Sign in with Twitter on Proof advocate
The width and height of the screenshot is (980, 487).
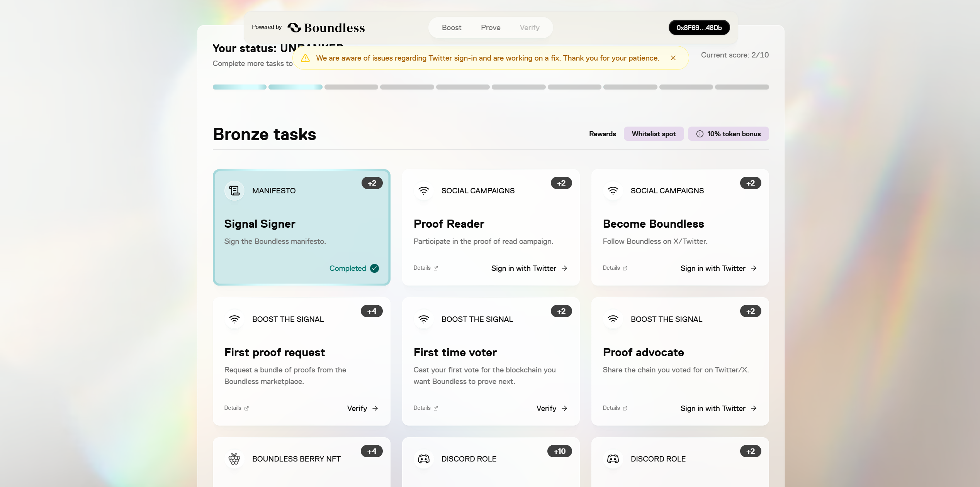[x=718, y=408]
